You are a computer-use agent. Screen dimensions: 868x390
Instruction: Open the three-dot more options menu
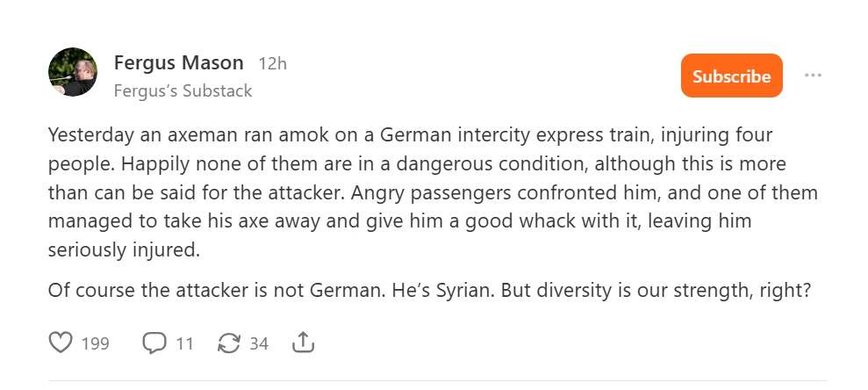pyautogui.click(x=813, y=76)
